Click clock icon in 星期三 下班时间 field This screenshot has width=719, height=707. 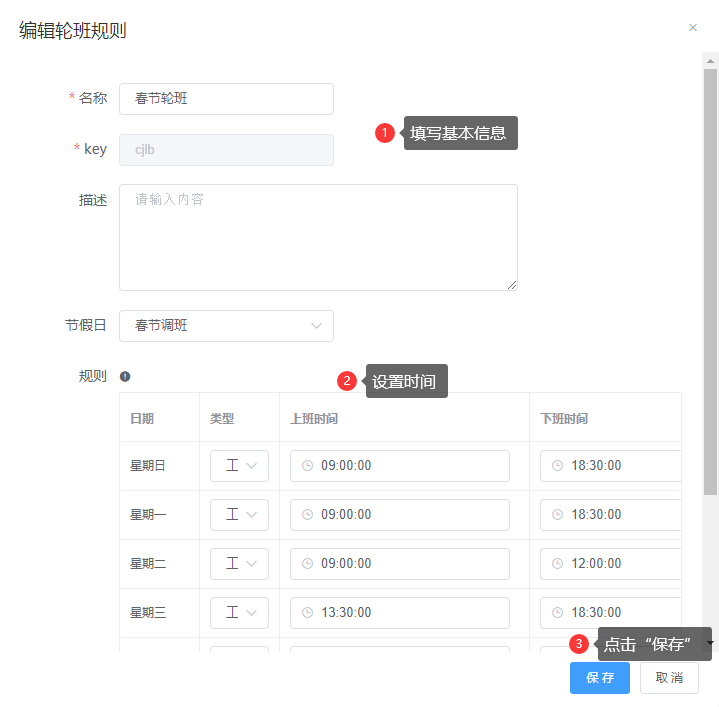(x=557, y=613)
